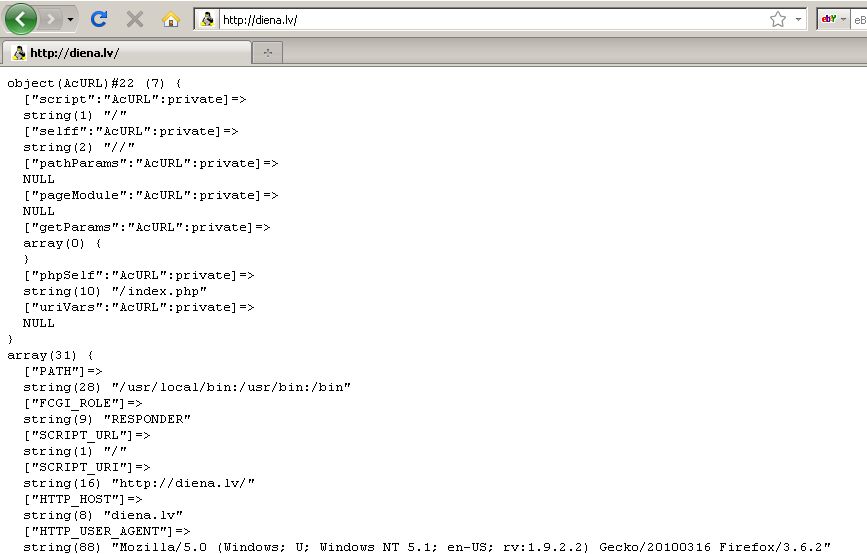Open the back/forward history dropdown arrow
Viewport: 867px width, 554px height.
pyautogui.click(x=70, y=20)
